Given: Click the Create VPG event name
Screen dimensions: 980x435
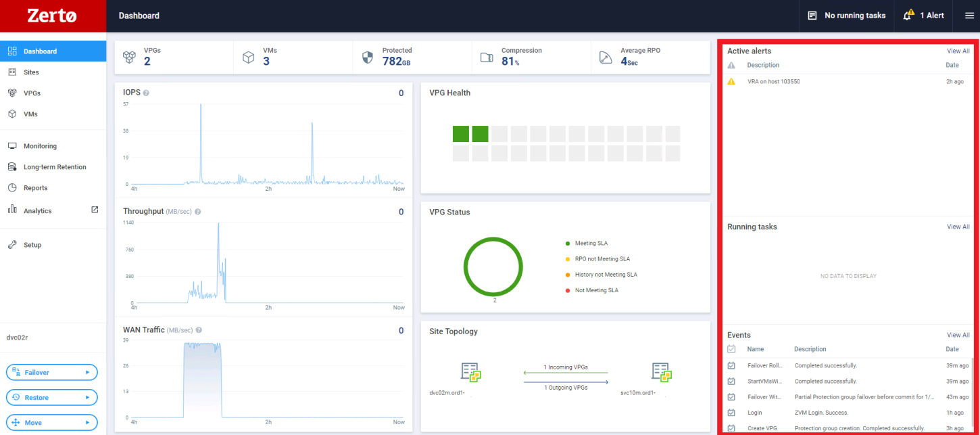Looking at the screenshot, I should click(x=762, y=428).
